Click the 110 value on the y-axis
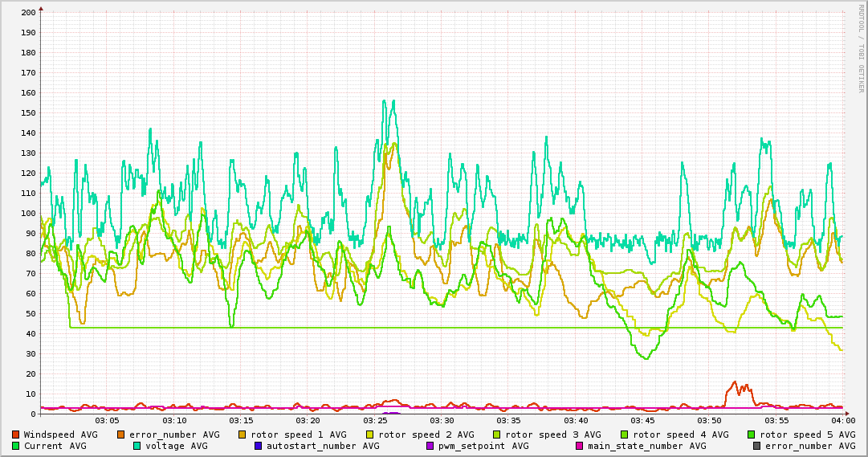The height and width of the screenshot is (457, 868). click(x=28, y=193)
